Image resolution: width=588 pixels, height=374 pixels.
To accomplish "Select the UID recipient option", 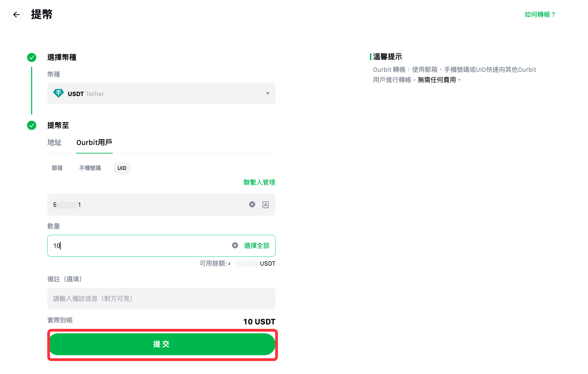I will click(x=122, y=168).
